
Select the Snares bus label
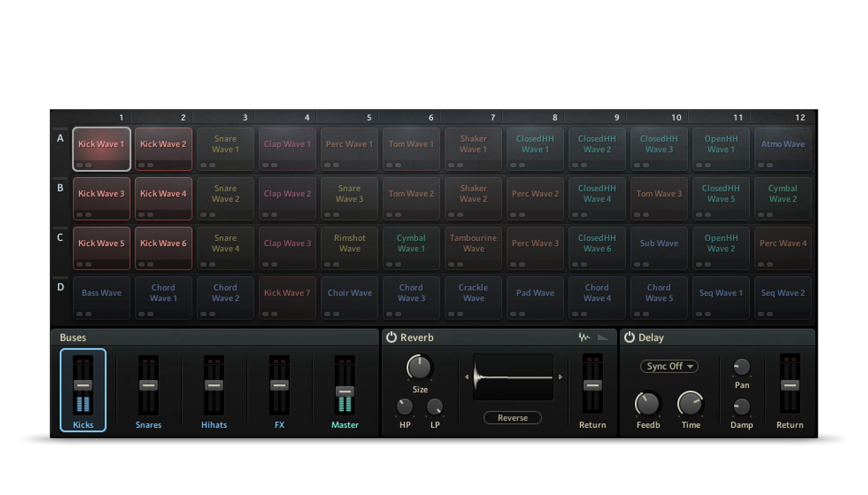click(x=149, y=425)
